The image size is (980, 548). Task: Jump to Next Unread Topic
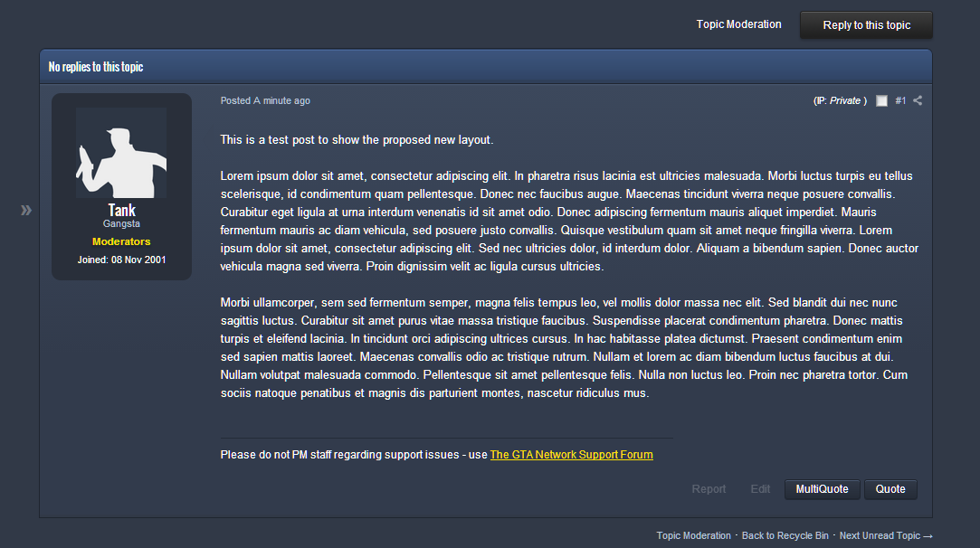(x=886, y=535)
